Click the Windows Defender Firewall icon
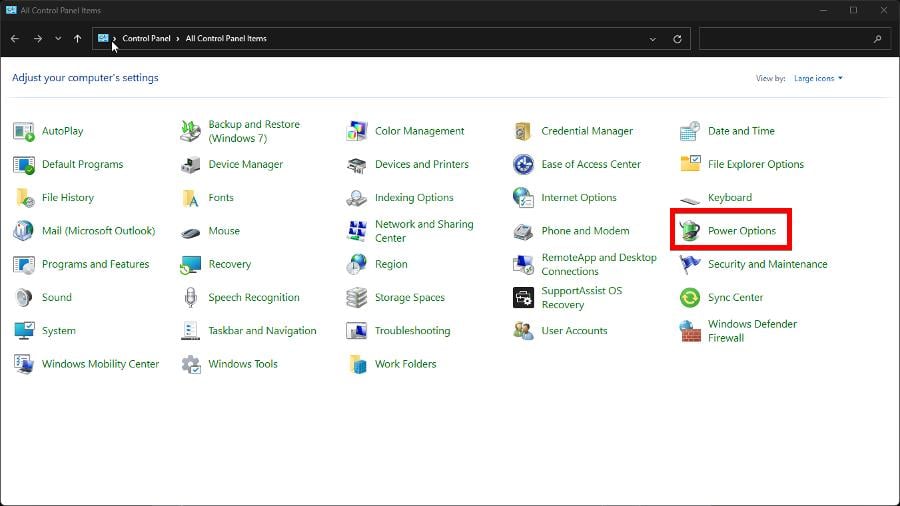Viewport: 900px width, 506px height. (x=690, y=331)
